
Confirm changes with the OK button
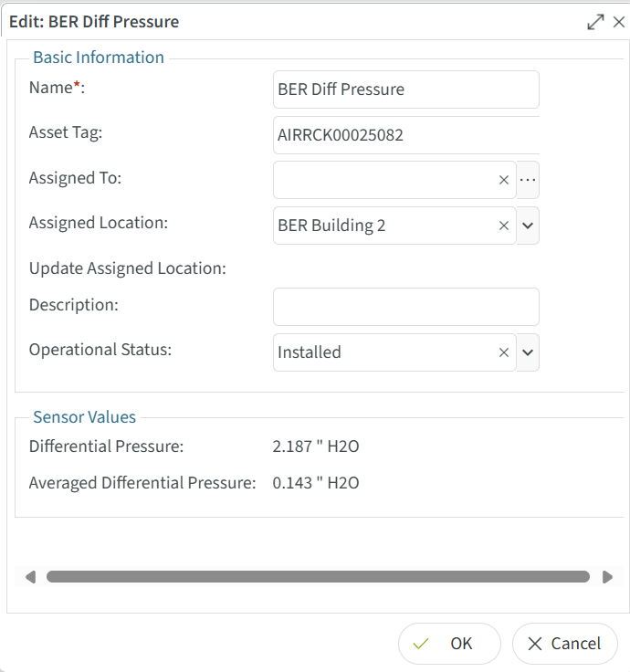click(449, 644)
